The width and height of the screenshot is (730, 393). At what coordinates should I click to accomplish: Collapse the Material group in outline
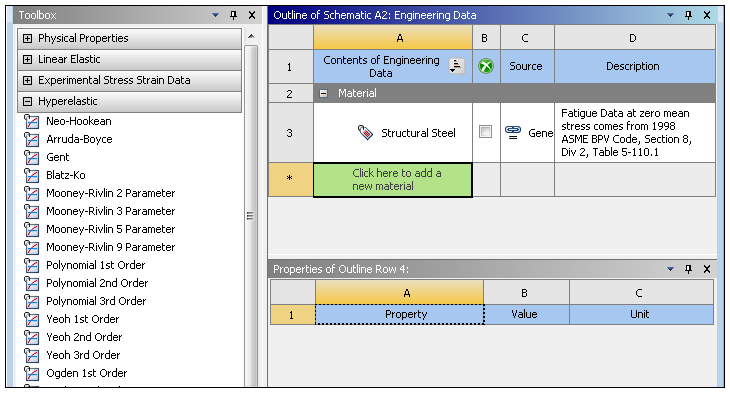click(324, 93)
